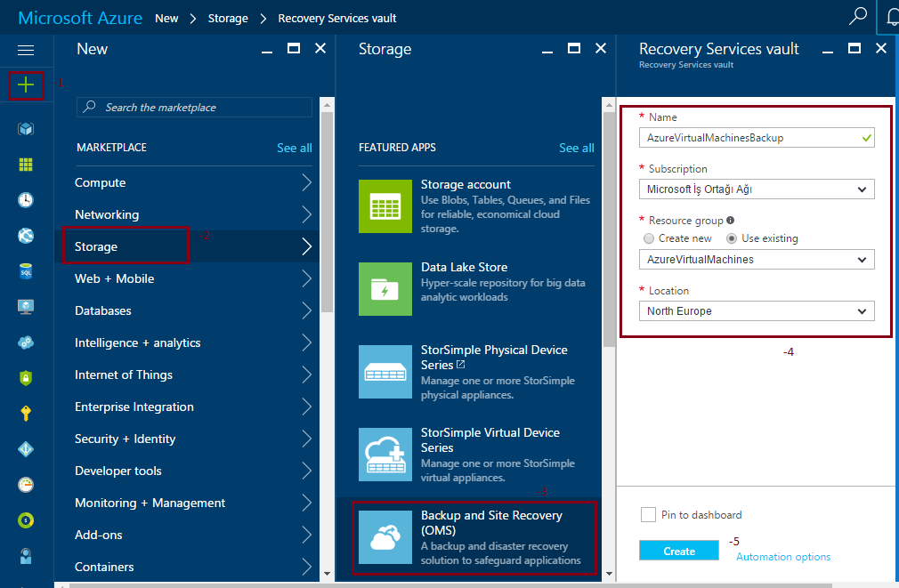
Task: Expand the Compute category chevron
Action: click(307, 183)
